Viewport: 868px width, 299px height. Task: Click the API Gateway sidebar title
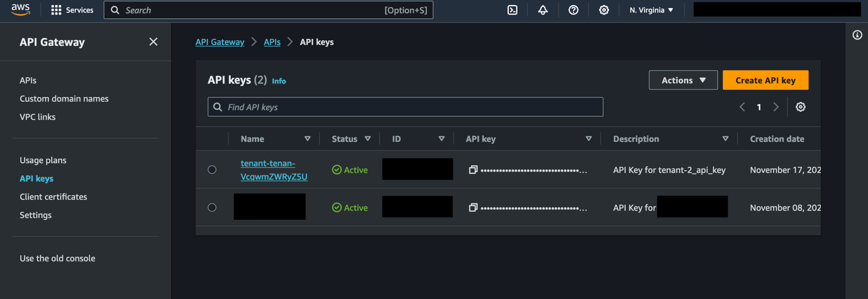[x=52, y=42]
